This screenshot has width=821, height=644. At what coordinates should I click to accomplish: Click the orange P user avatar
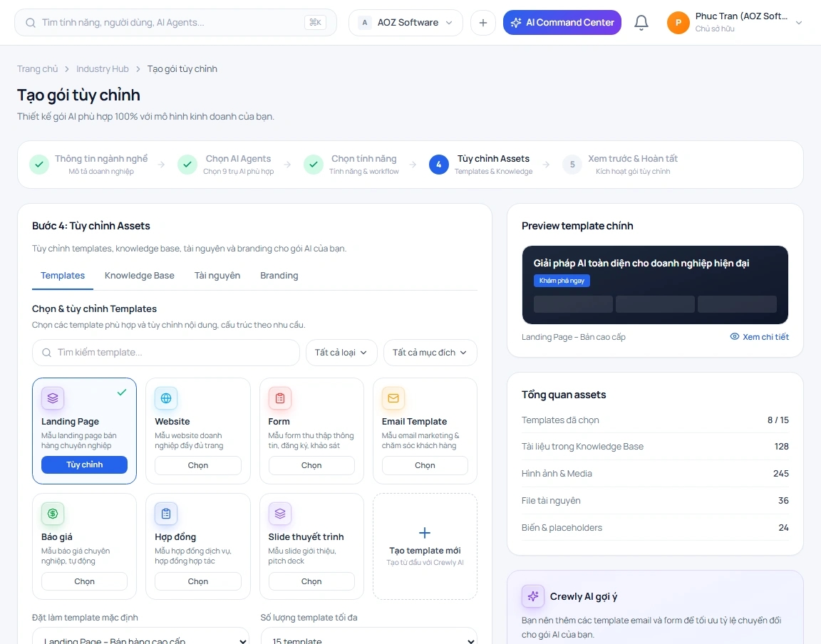pyautogui.click(x=678, y=23)
